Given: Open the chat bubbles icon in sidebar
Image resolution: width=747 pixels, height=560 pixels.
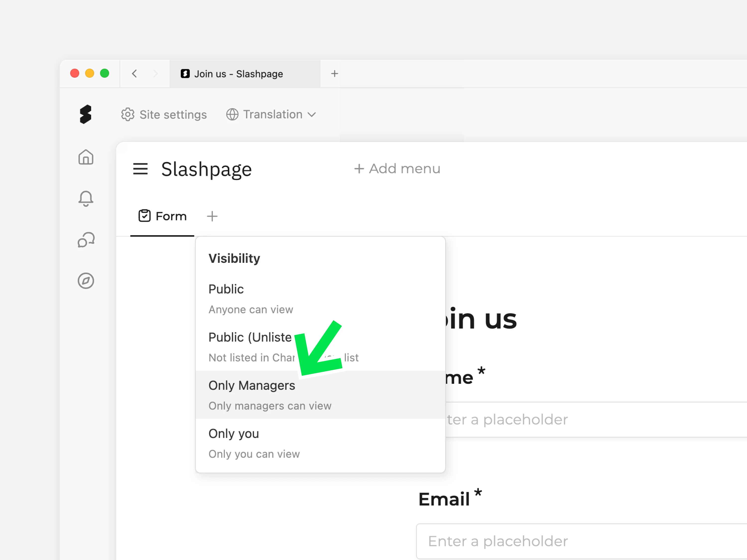Looking at the screenshot, I should [x=86, y=240].
